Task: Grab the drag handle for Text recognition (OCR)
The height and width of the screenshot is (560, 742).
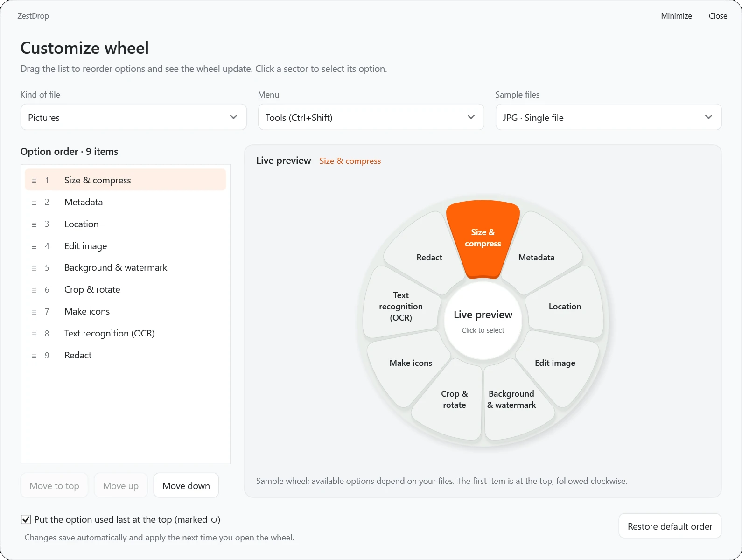Action: coord(34,334)
